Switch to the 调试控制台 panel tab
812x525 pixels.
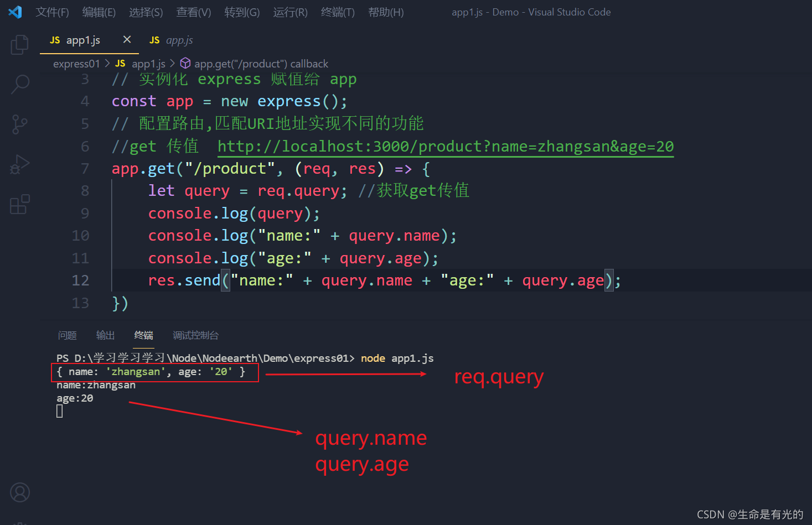tap(195, 335)
